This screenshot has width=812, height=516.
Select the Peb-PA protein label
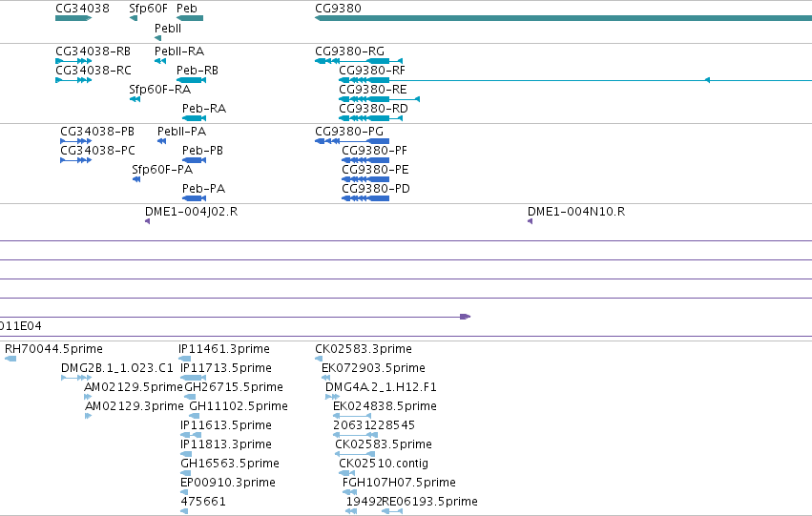click(x=203, y=189)
